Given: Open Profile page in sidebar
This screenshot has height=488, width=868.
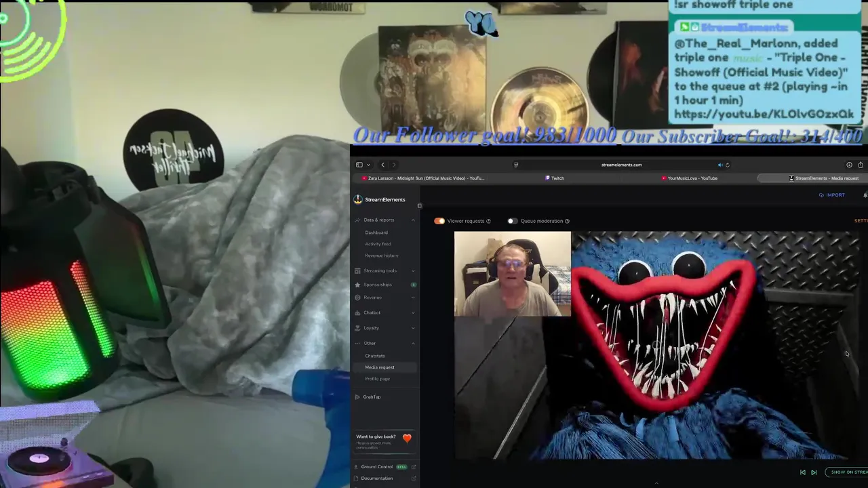Looking at the screenshot, I should (x=378, y=379).
